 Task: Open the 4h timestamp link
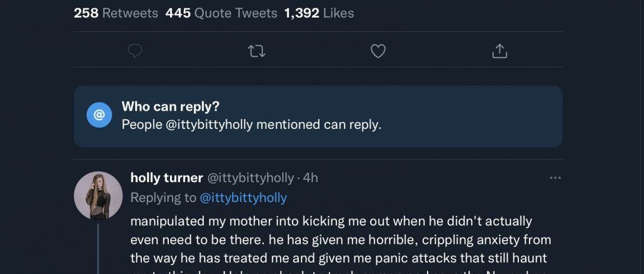click(x=311, y=178)
